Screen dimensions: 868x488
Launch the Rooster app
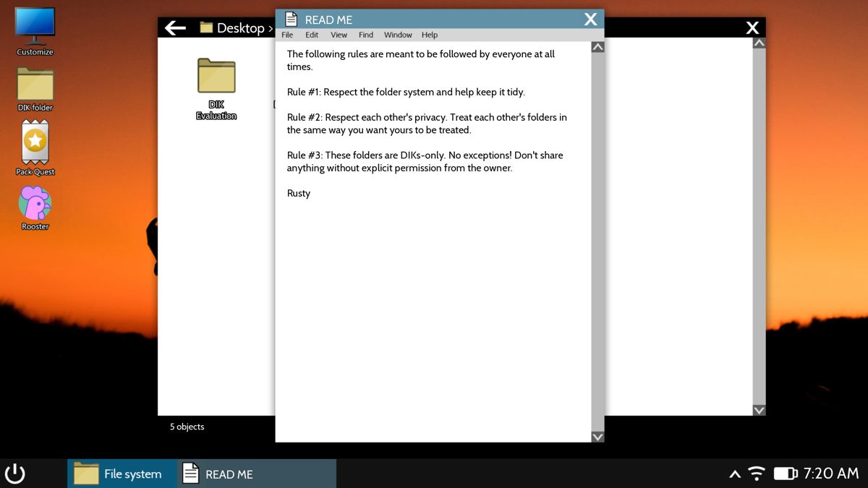35,203
